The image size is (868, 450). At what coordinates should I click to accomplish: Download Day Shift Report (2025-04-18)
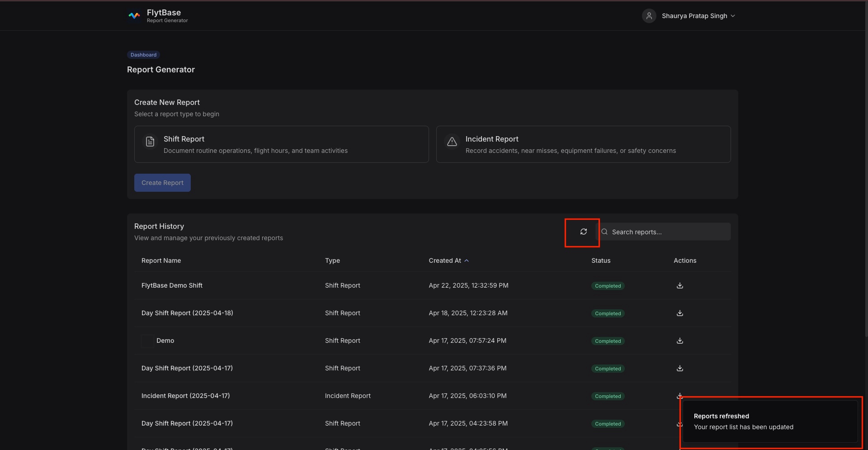coord(679,313)
